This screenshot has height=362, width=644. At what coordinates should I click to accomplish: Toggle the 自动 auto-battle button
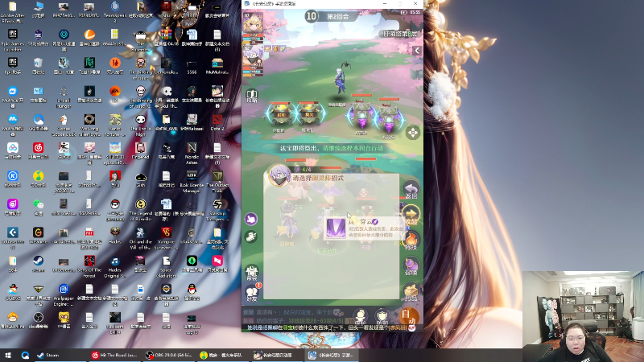coord(408,316)
